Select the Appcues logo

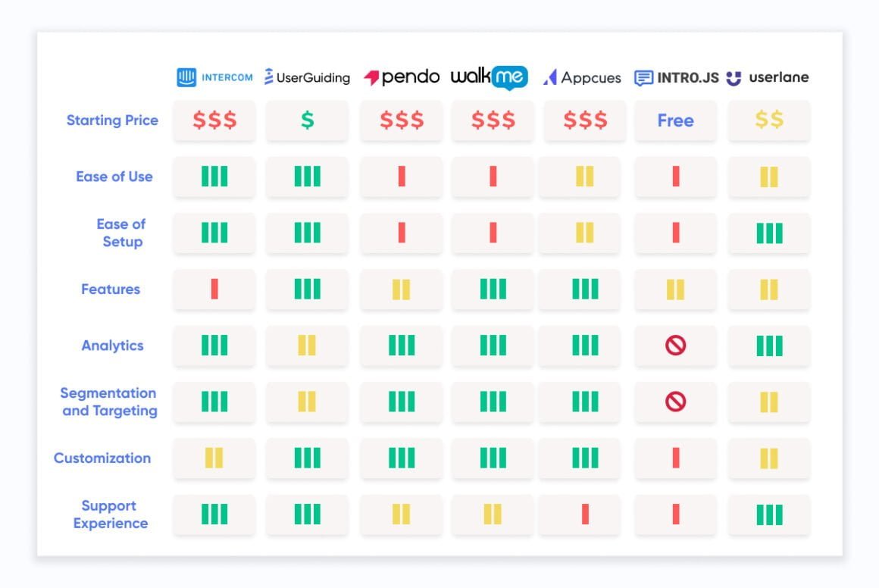coord(582,77)
